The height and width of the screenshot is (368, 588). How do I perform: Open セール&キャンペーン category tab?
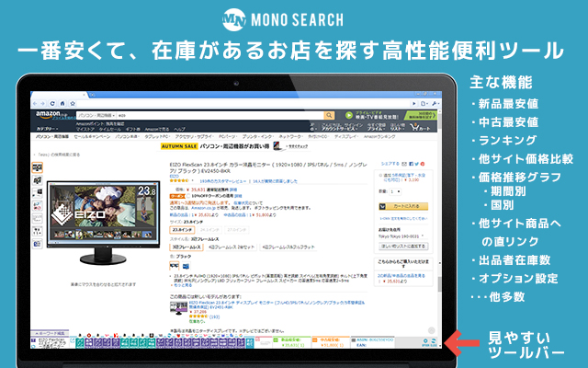pyautogui.click(x=92, y=137)
